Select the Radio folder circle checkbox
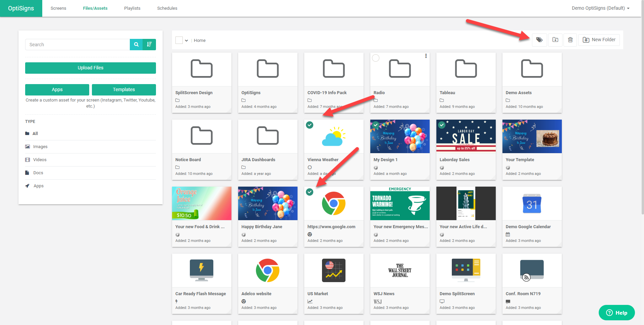The width and height of the screenshot is (644, 325). (x=376, y=58)
